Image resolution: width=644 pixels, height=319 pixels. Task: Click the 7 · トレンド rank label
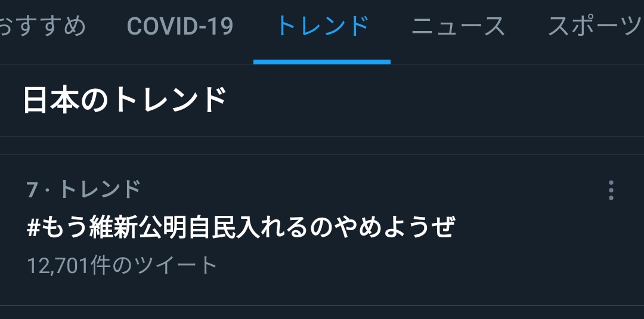[84, 190]
